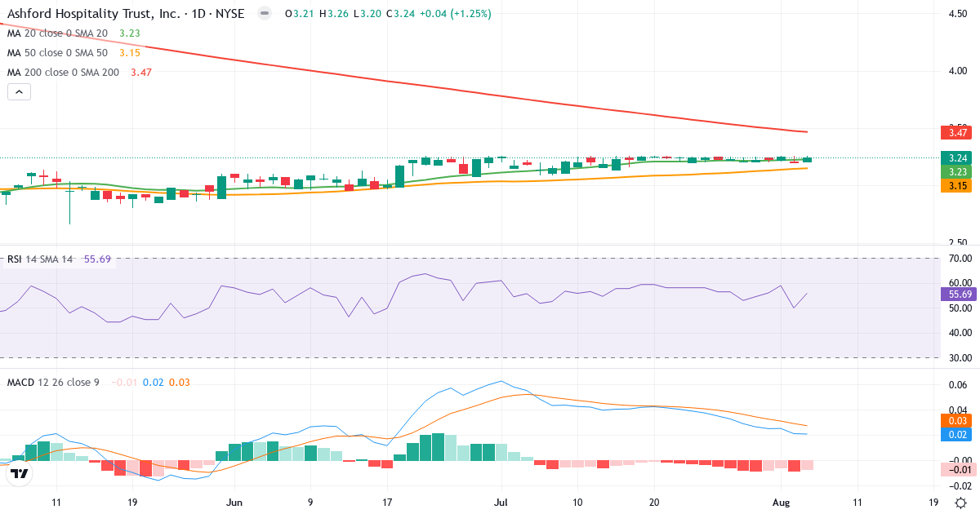This screenshot has width=980, height=514.
Task: Toggle the market status pill next to NYSE
Action: (264, 14)
